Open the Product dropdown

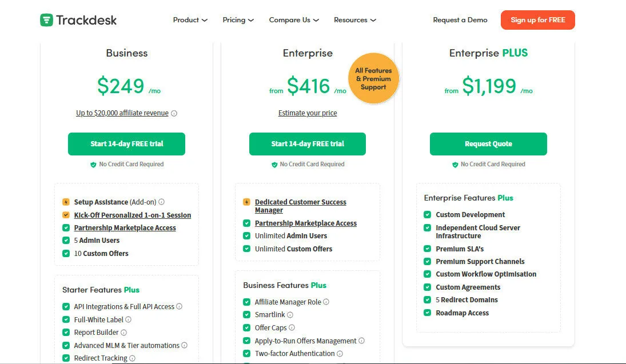(x=190, y=19)
